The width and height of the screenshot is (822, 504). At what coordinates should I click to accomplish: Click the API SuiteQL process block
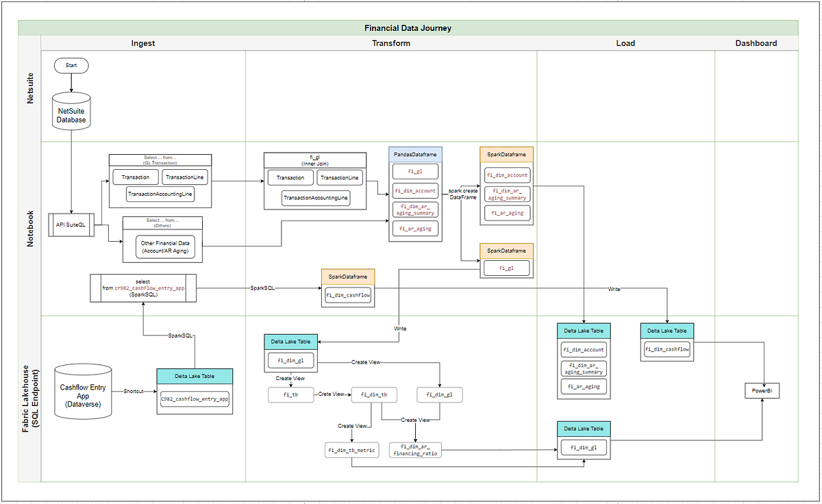[71, 225]
